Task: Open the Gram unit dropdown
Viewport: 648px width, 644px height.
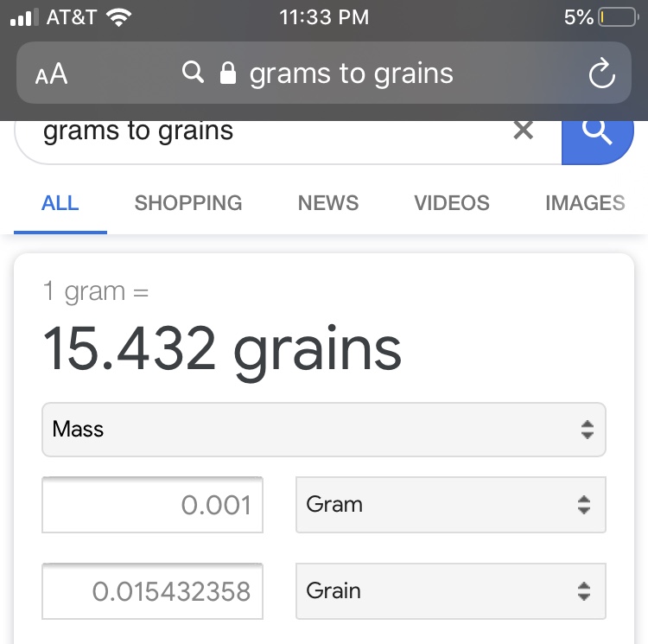Action: 451,505
